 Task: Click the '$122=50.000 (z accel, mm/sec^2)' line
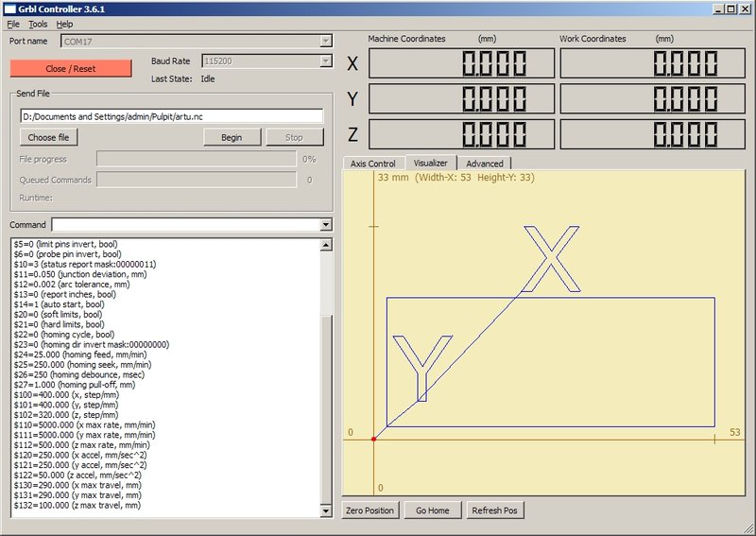(77, 475)
